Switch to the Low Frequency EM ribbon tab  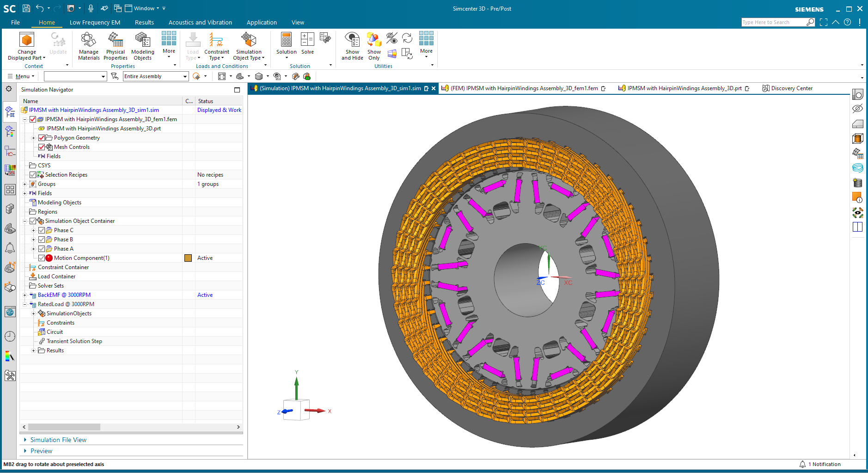94,22
